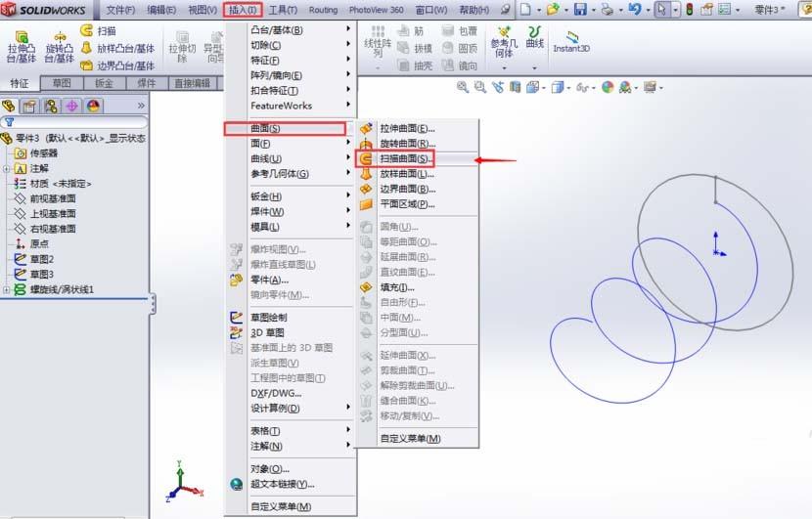Image resolution: width=812 pixels, height=519 pixels.
Task: Select the 拉伸凸台/基体 extrude boss tool
Action: (x=22, y=47)
